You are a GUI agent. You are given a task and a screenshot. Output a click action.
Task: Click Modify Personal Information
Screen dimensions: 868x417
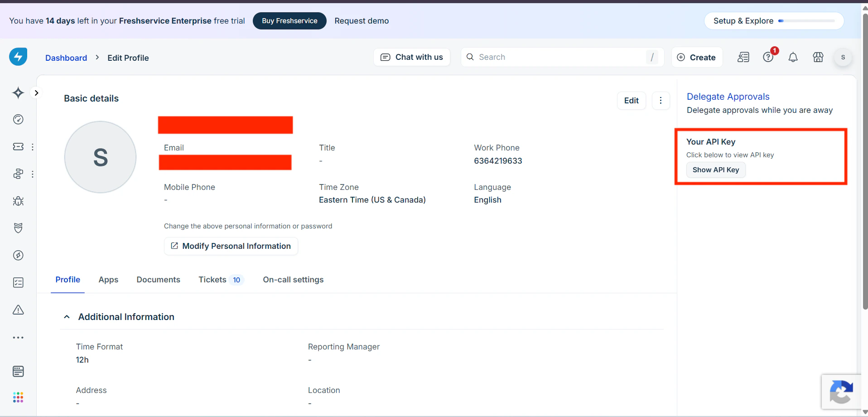[x=231, y=246]
